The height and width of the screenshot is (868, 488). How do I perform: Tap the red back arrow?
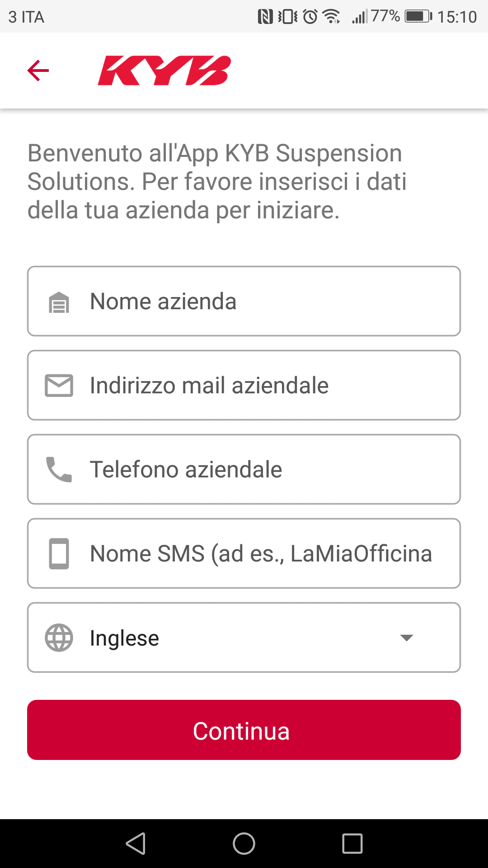point(38,71)
